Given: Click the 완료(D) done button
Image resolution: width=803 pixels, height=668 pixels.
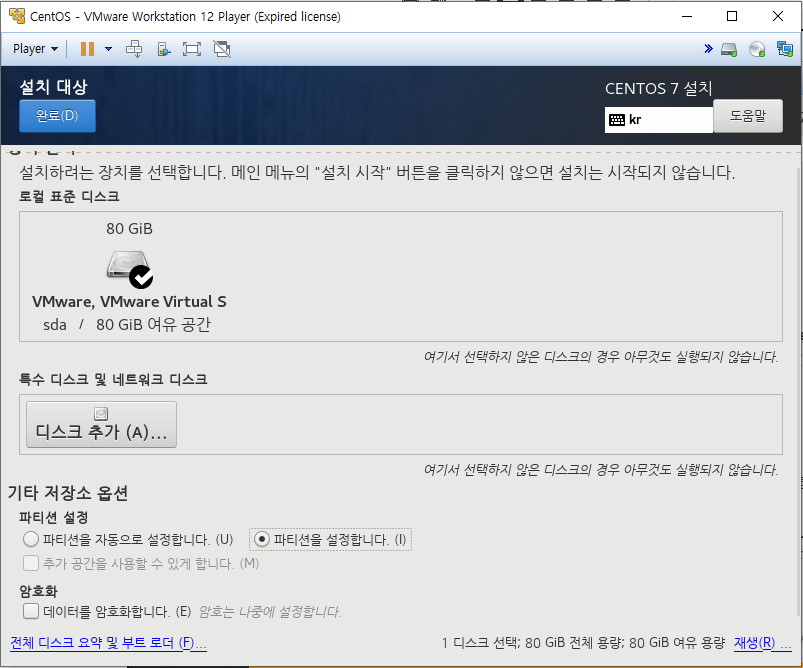Looking at the screenshot, I should 57,116.
